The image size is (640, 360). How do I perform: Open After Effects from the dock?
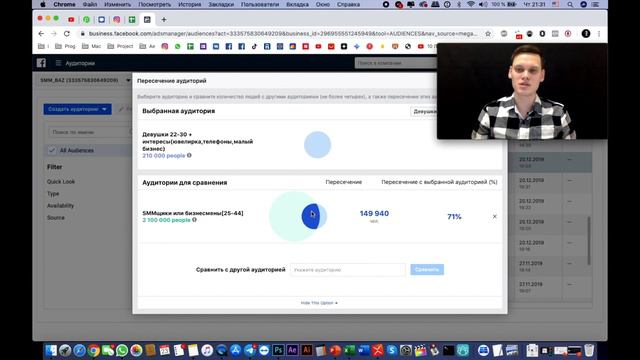click(292, 350)
